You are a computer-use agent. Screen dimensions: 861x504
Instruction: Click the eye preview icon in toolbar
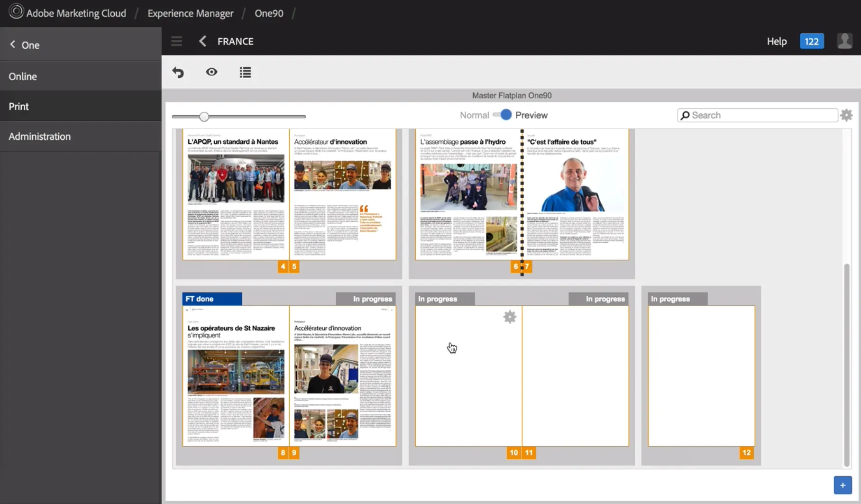click(x=211, y=72)
